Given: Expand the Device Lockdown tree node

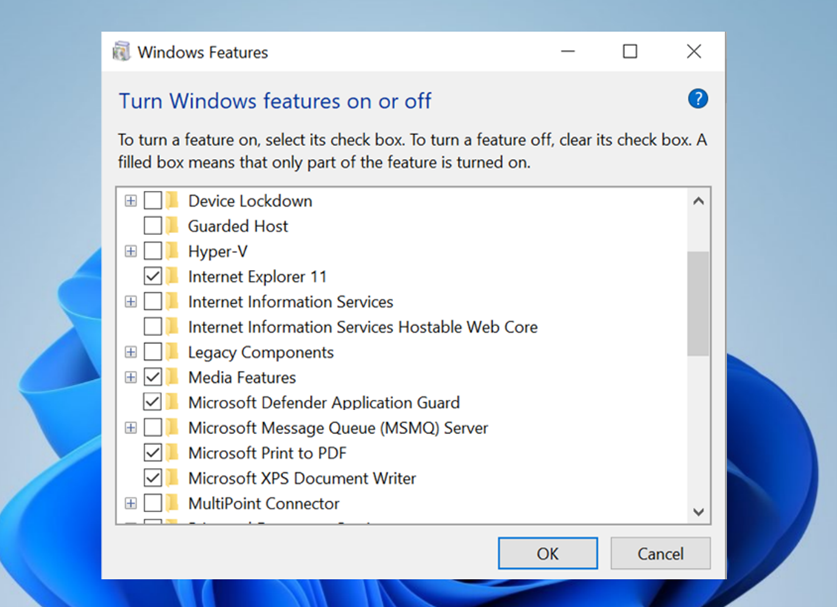Looking at the screenshot, I should click(131, 201).
